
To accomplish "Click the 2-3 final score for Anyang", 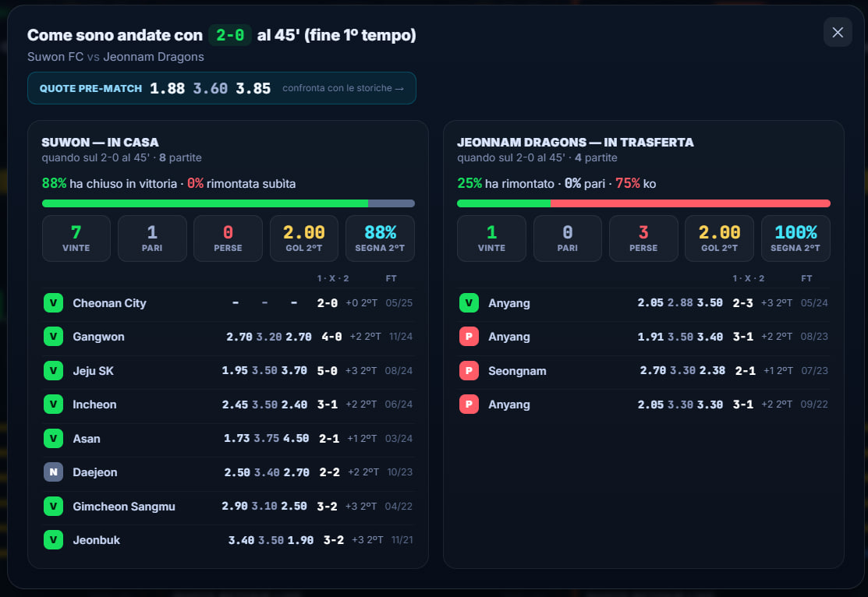I will click(x=743, y=302).
